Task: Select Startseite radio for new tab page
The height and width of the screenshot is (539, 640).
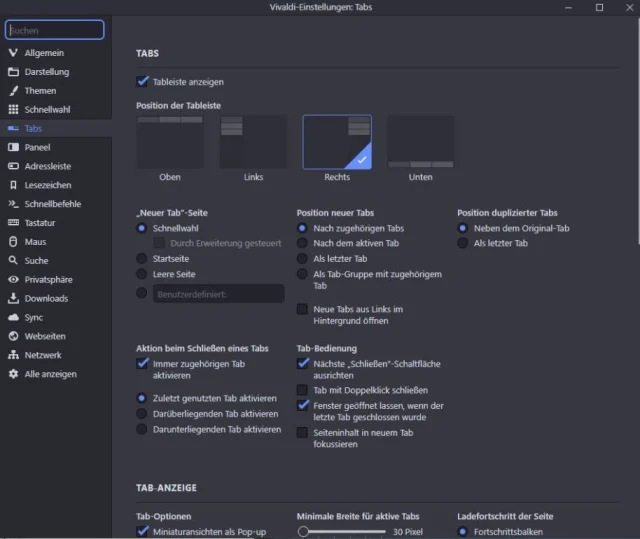Action: point(142,259)
